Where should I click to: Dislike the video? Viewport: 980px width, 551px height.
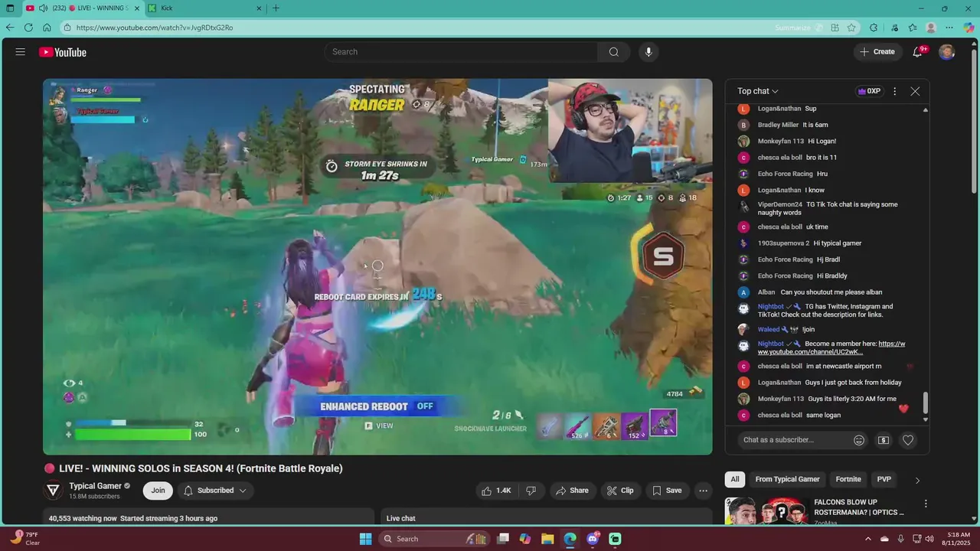pyautogui.click(x=531, y=491)
